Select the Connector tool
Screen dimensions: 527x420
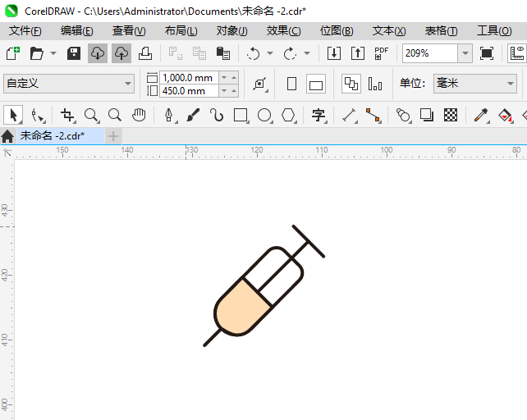[x=373, y=115]
